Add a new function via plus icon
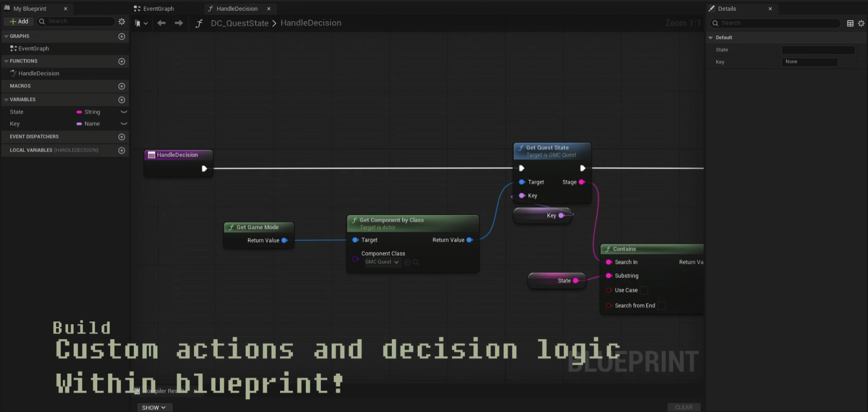 (122, 61)
